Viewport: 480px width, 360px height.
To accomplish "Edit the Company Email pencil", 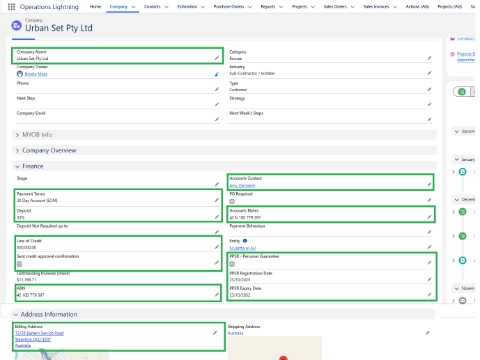I will pos(217,119).
